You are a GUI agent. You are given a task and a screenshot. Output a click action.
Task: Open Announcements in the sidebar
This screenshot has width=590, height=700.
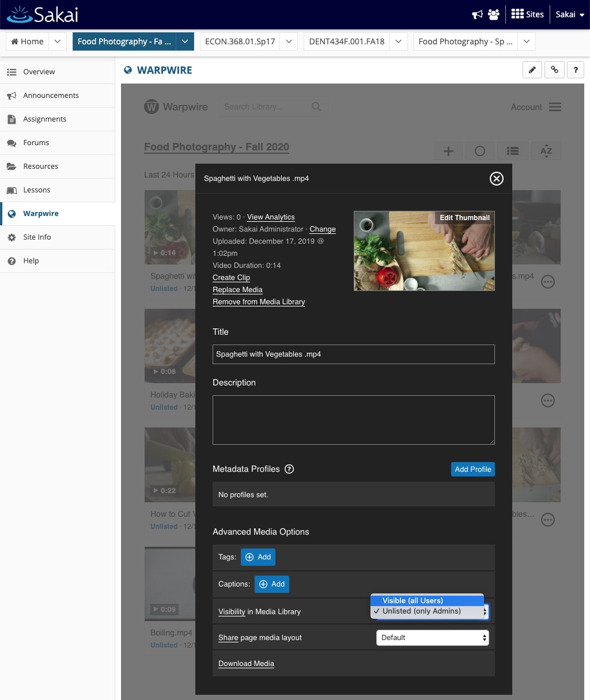pos(58,96)
